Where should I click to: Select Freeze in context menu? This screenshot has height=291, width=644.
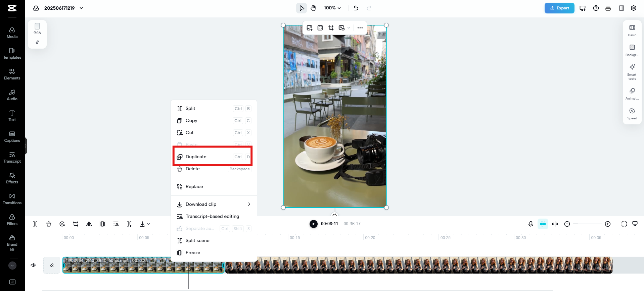point(214,252)
